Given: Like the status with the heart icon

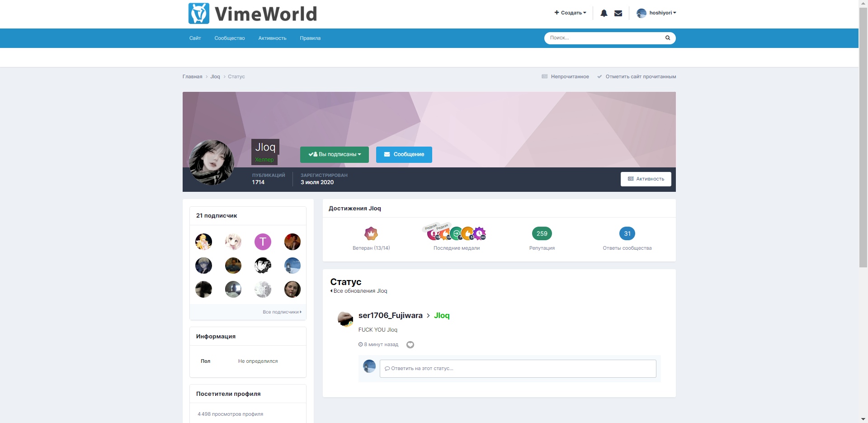Looking at the screenshot, I should click(410, 345).
